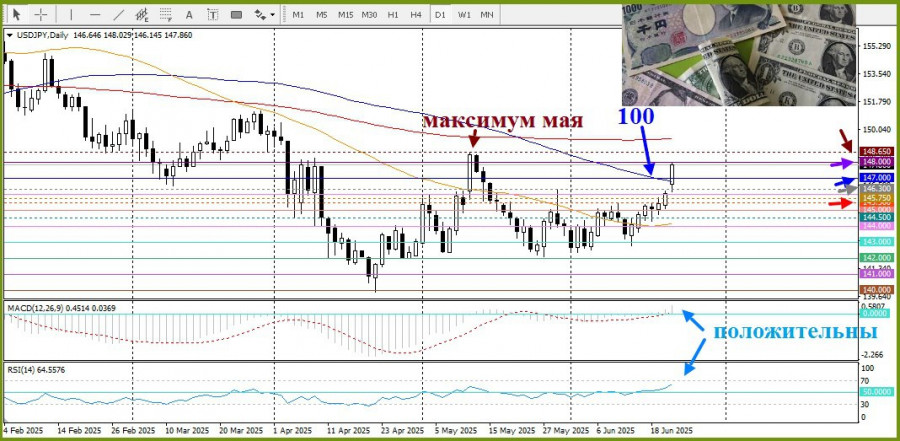Select the 144.000 price level tag
Screen dimensions: 900x441
coord(877,226)
